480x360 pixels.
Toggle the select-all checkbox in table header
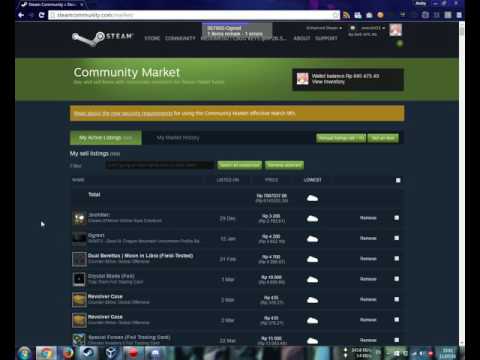(x=398, y=180)
